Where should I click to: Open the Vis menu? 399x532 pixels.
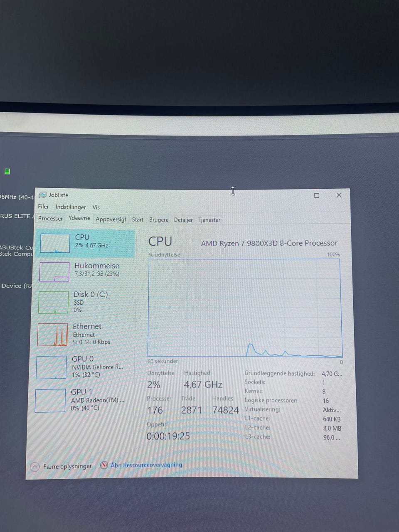[96, 207]
